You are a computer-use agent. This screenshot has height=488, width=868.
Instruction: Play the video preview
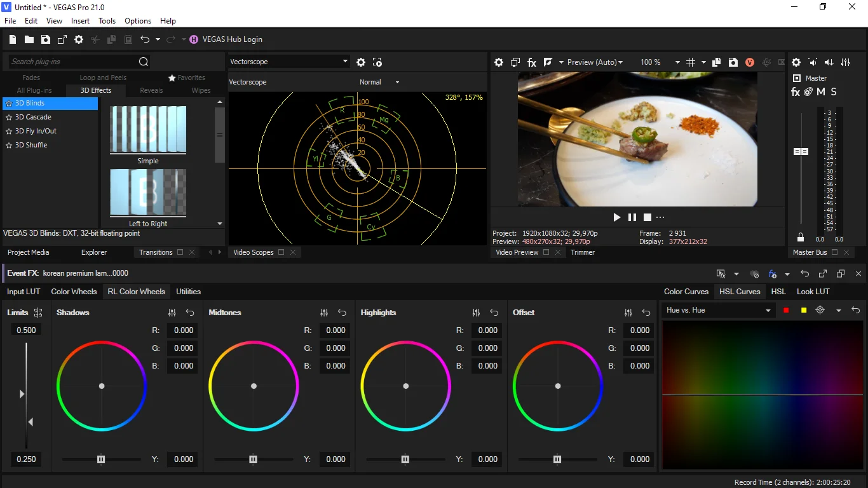click(x=616, y=217)
